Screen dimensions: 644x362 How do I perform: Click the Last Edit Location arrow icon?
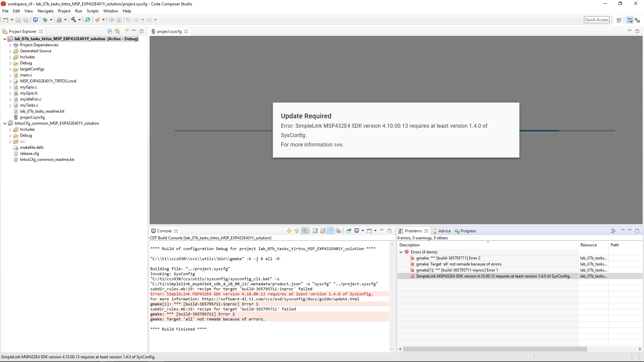pos(128,20)
